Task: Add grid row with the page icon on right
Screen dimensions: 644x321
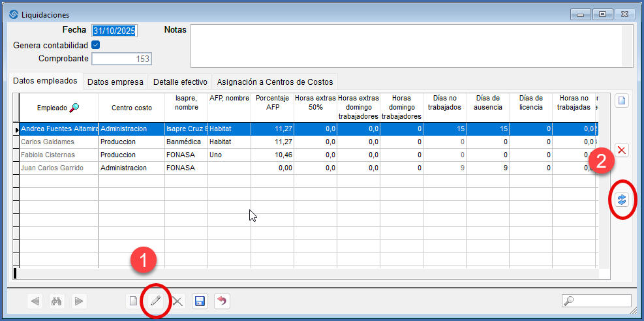Action: point(622,101)
